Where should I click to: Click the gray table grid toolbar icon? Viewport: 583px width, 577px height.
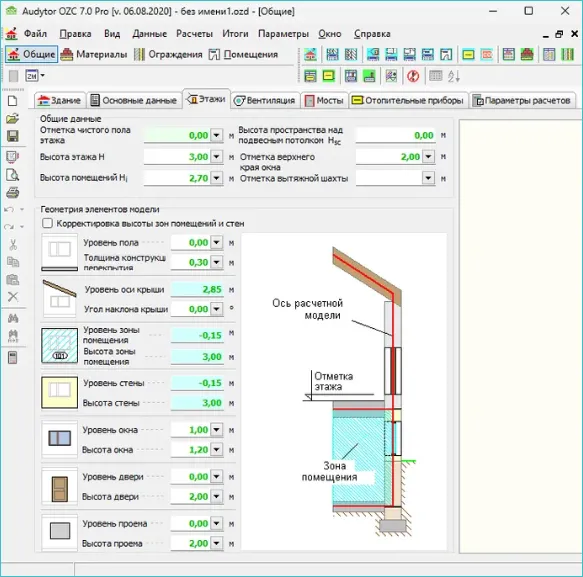[x=435, y=76]
